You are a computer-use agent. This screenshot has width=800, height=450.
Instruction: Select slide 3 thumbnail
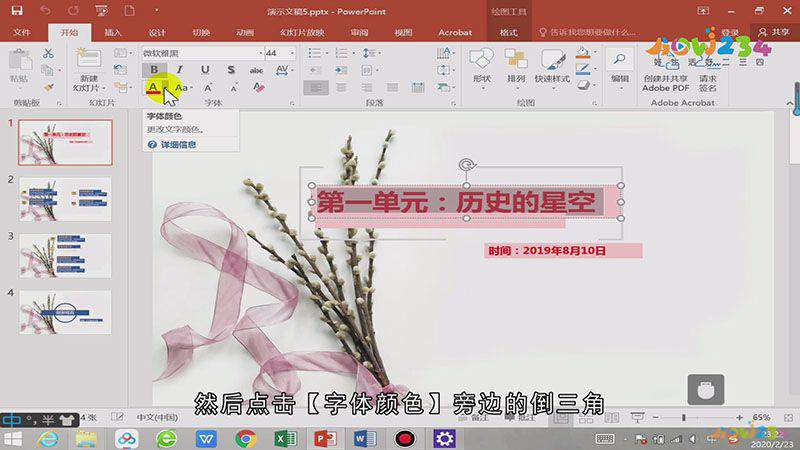[x=65, y=256]
